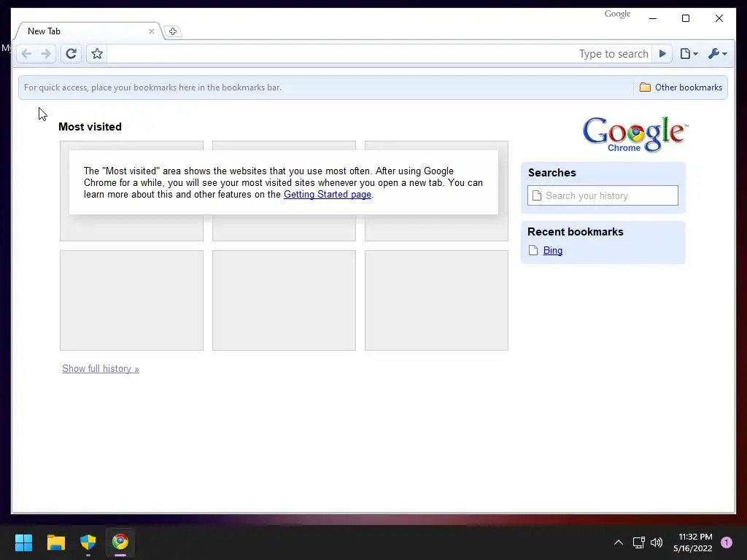Open a new tab with the plus button
Viewport: 747px width, 560px height.
tap(173, 31)
